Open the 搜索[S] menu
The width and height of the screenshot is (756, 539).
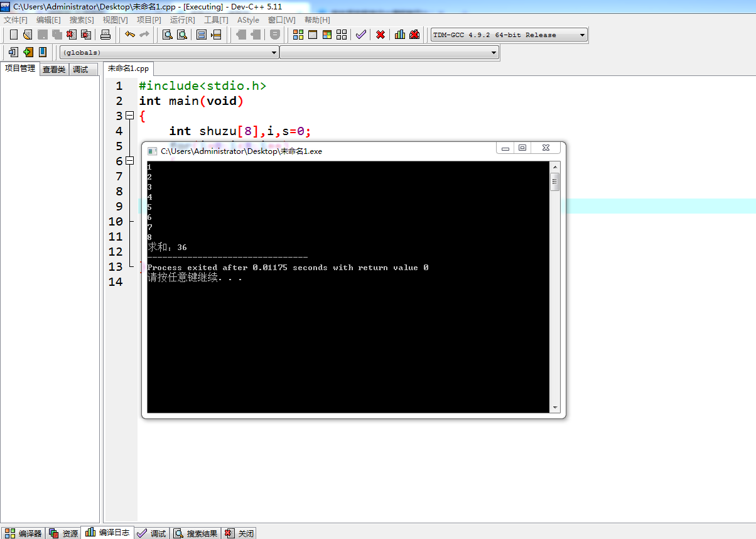pyautogui.click(x=82, y=20)
